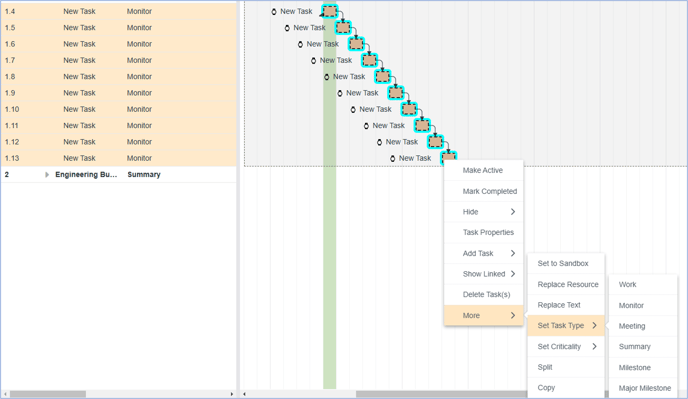Screen dimensions: 688x399
Task: Select the More menu entry
Action: click(x=484, y=315)
